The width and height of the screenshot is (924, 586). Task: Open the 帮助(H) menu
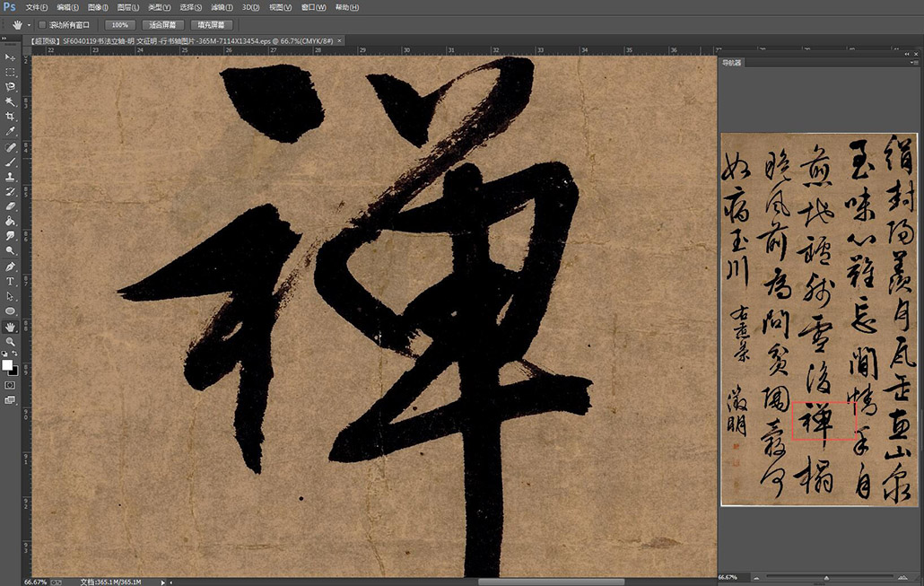pyautogui.click(x=346, y=7)
